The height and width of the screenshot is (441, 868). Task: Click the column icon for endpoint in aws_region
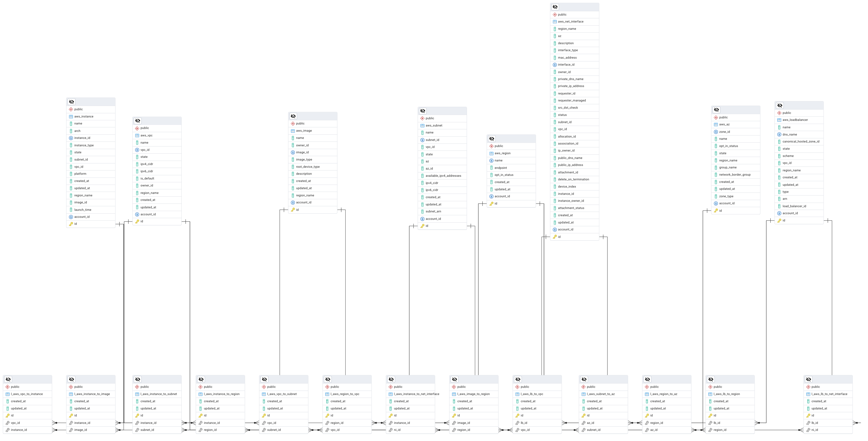coord(491,168)
